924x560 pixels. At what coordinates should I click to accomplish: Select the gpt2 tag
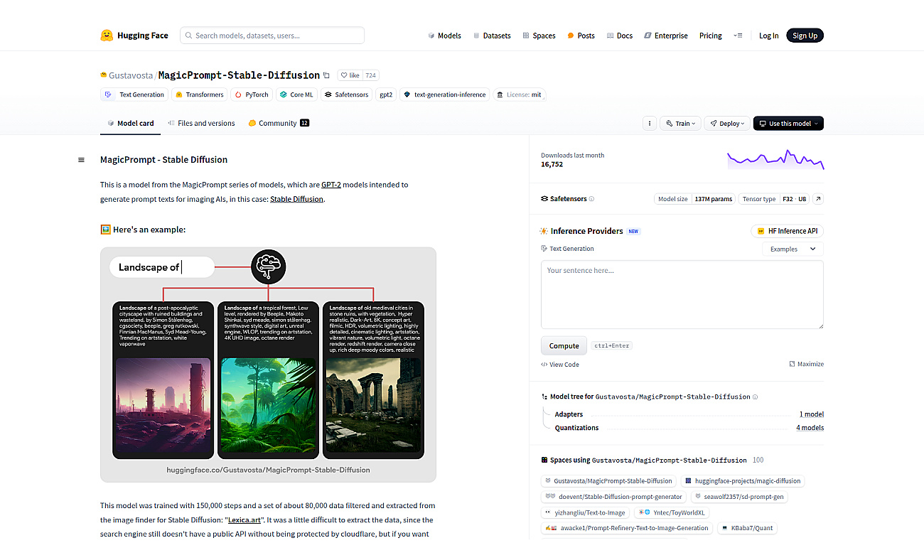tap(386, 95)
